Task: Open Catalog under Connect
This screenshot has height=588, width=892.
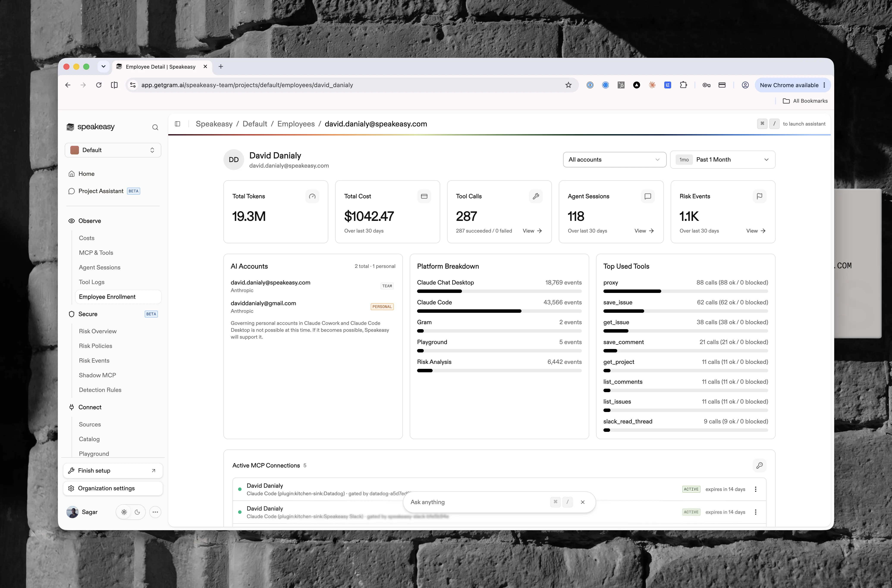Action: 89,439
